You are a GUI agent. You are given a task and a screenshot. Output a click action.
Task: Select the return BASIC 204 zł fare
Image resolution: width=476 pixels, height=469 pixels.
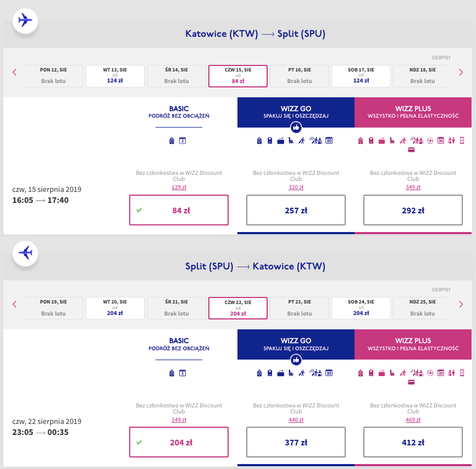pos(179,442)
